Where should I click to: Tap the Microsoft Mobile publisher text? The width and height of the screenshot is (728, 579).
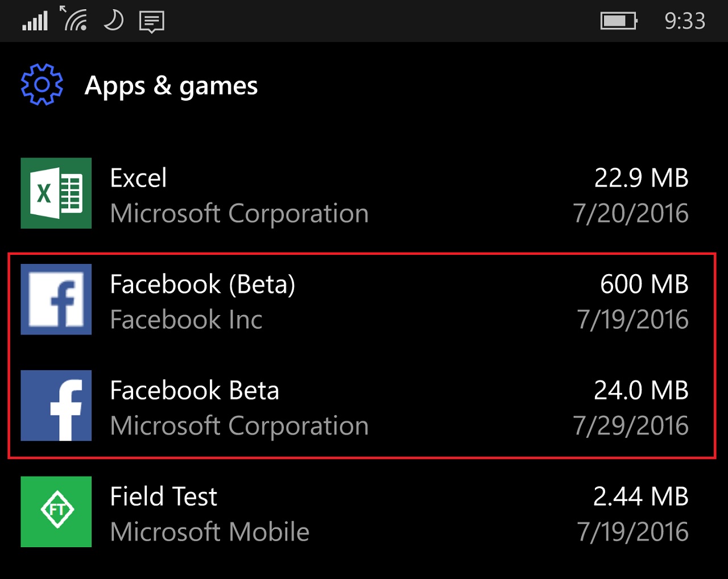(209, 532)
